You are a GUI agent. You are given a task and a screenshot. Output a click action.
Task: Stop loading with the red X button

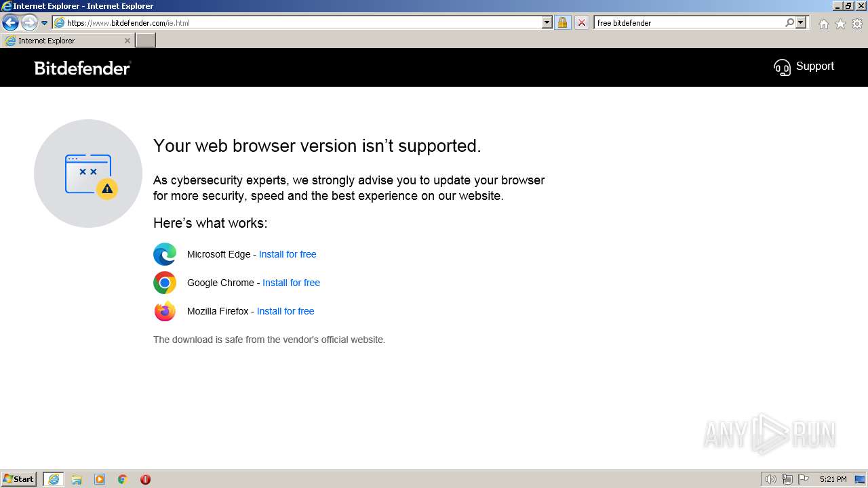(x=581, y=22)
